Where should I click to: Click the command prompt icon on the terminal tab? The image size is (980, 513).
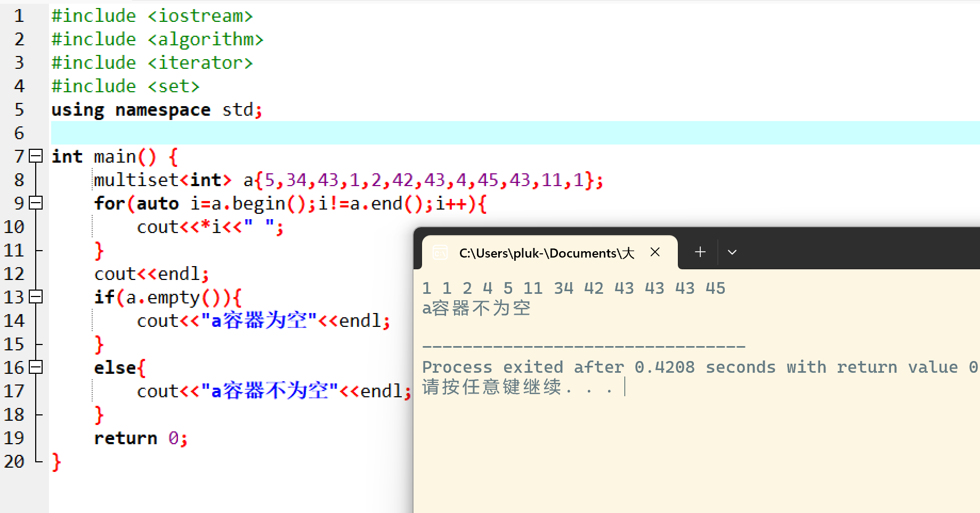coord(439,252)
